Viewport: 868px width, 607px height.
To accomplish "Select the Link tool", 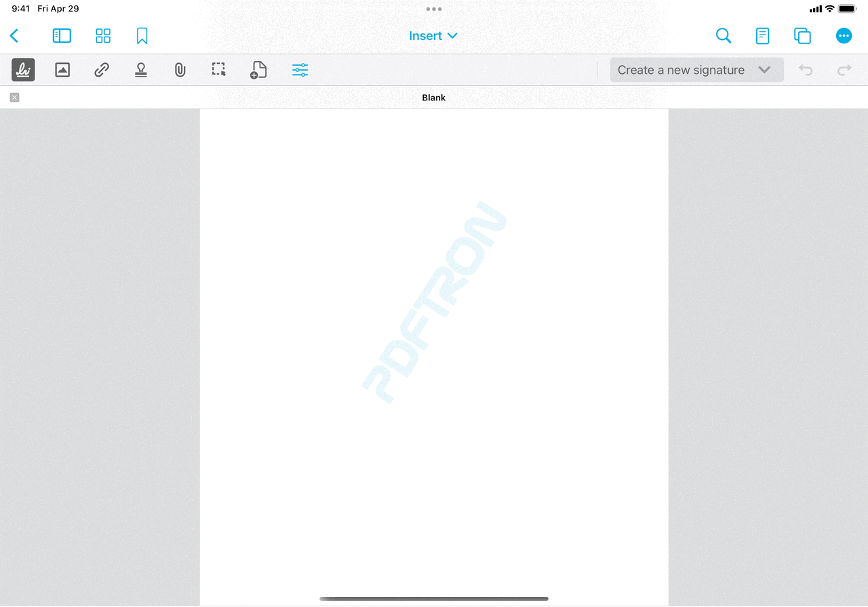I will coord(102,70).
